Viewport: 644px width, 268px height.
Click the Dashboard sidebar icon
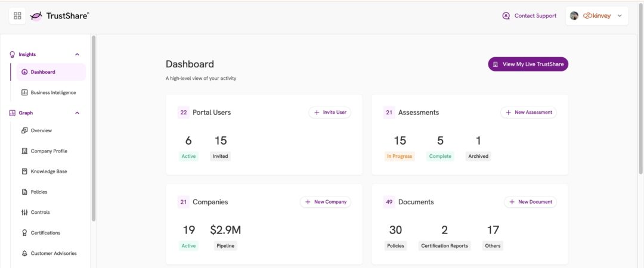(24, 72)
